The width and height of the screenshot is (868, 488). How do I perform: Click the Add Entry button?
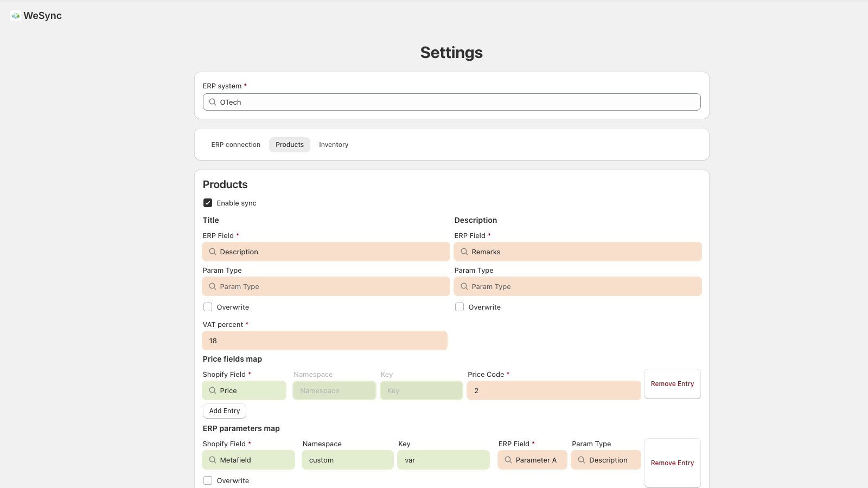click(225, 411)
